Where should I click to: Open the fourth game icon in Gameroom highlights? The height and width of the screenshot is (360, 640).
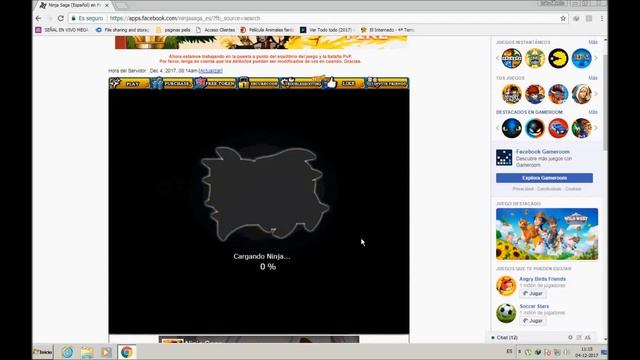[581, 128]
